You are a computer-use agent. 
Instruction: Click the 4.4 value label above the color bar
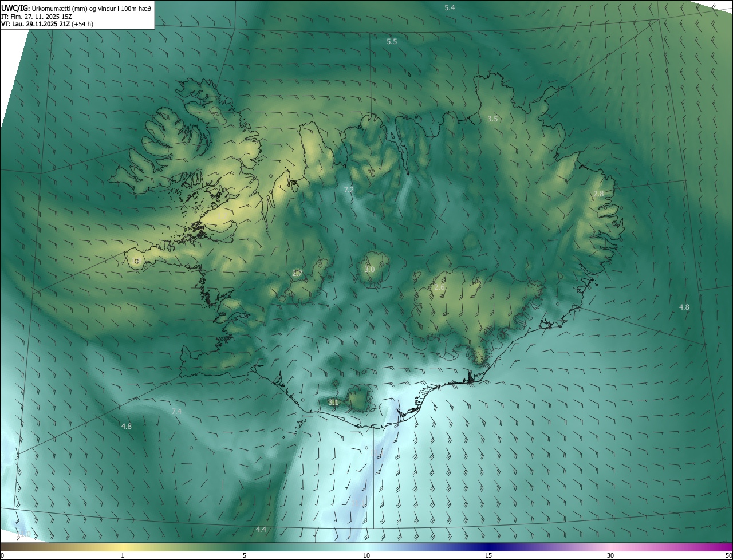261,529
